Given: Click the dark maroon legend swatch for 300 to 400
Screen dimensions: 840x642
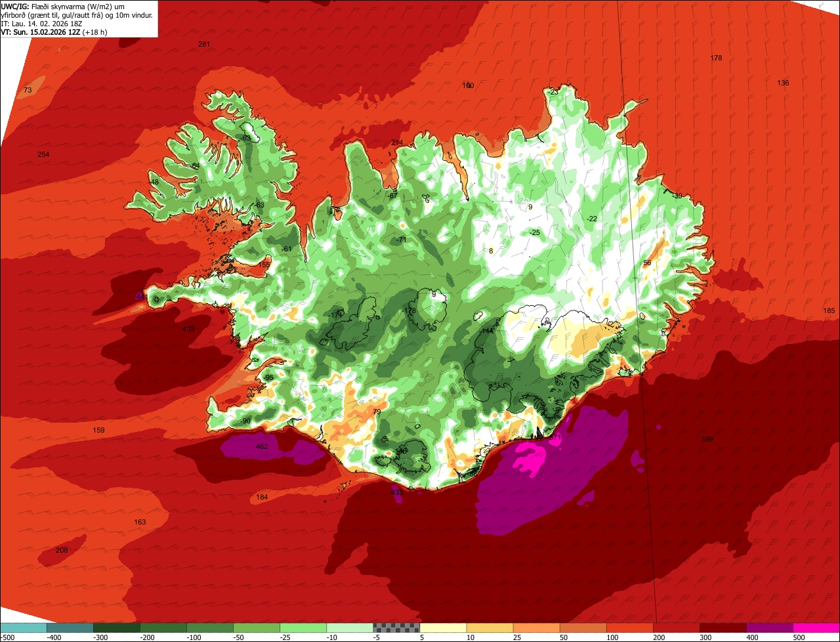Looking at the screenshot, I should pyautogui.click(x=723, y=628).
